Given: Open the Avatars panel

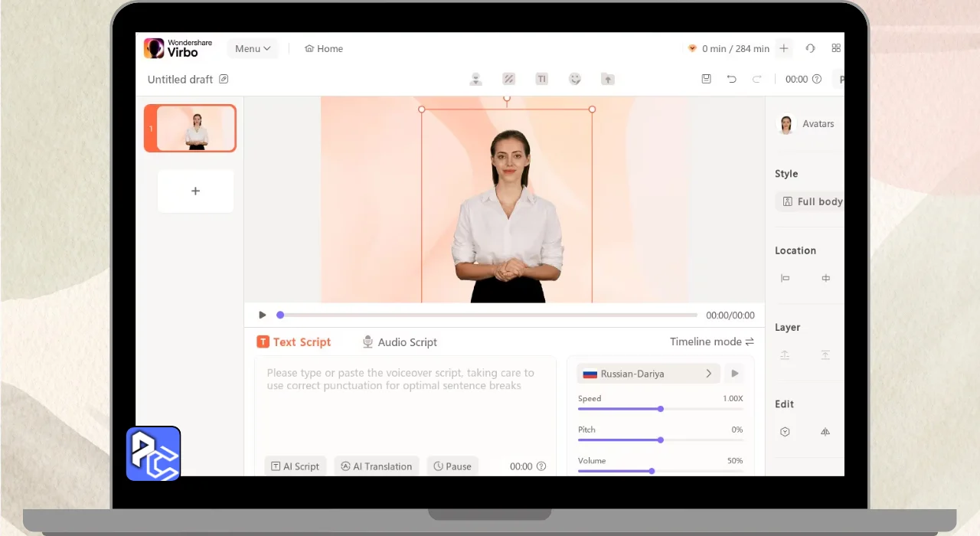Looking at the screenshot, I should tap(807, 124).
